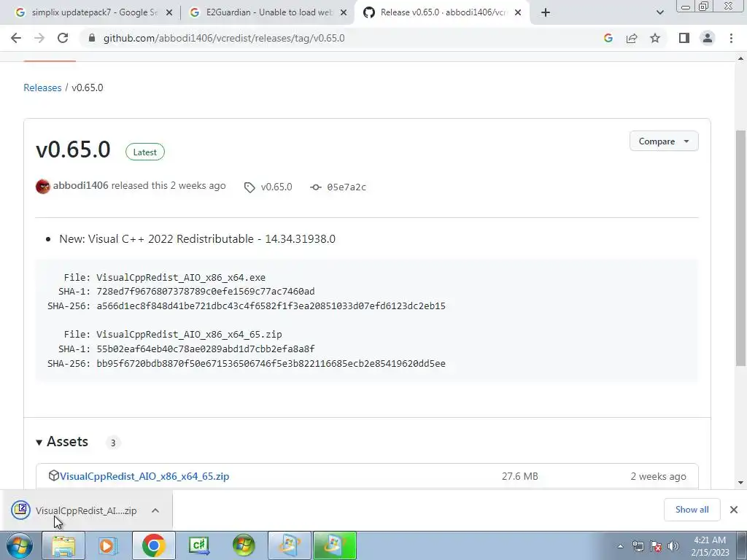Reload the GitHub release page
This screenshot has width=747, height=560.
click(63, 38)
